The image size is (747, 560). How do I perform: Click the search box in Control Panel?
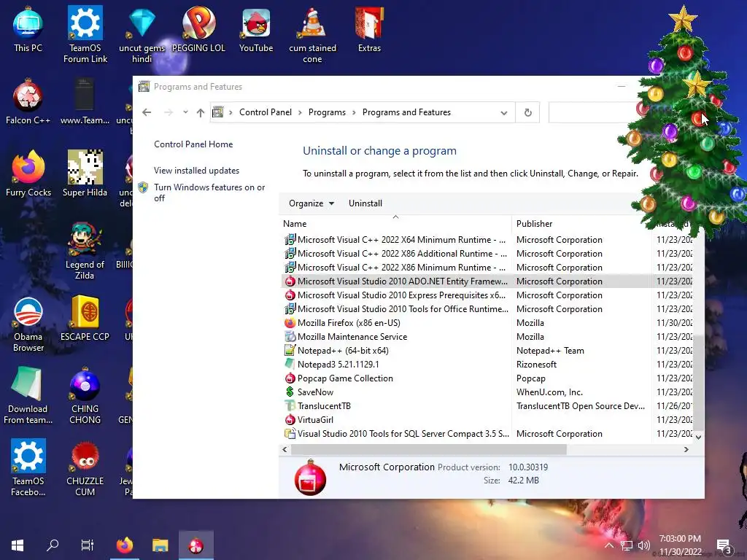(x=593, y=113)
